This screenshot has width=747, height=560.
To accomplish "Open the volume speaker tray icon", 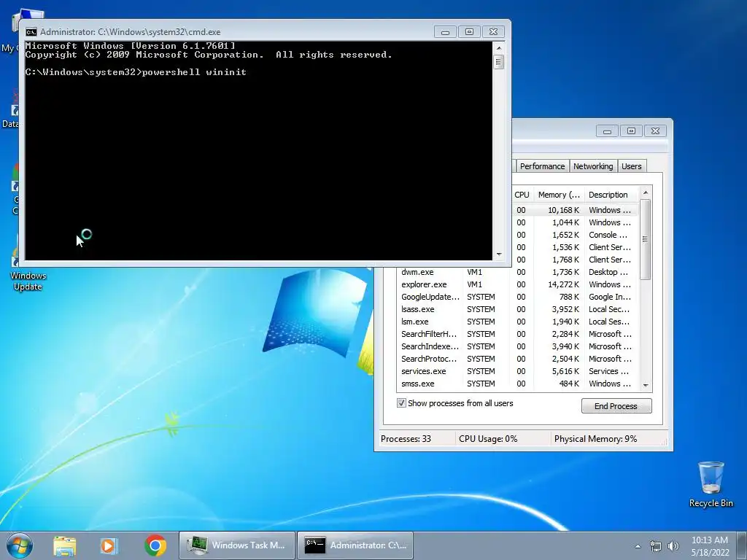I will pyautogui.click(x=673, y=546).
